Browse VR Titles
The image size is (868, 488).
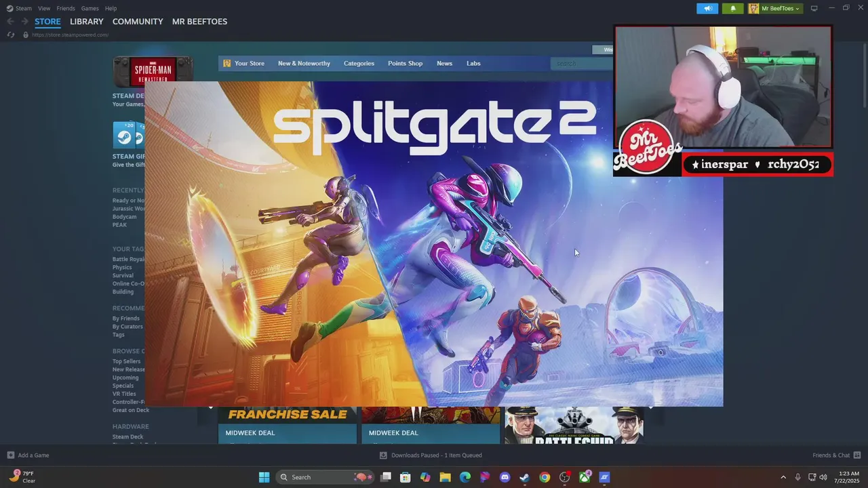coord(124,394)
